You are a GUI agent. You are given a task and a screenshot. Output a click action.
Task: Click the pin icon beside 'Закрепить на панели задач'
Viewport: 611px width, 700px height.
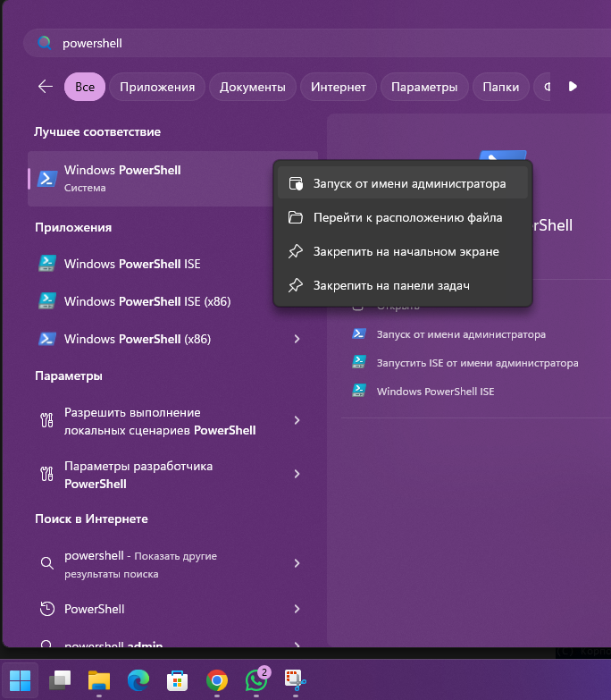[296, 285]
